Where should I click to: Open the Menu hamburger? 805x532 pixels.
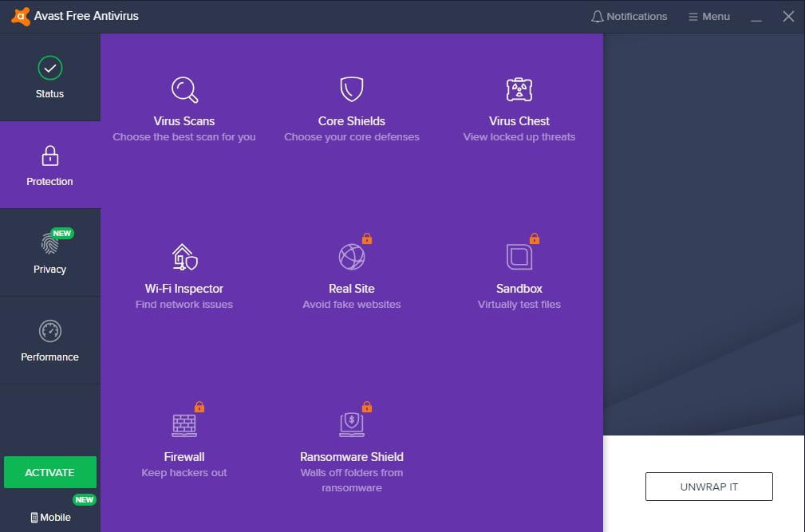coord(709,17)
